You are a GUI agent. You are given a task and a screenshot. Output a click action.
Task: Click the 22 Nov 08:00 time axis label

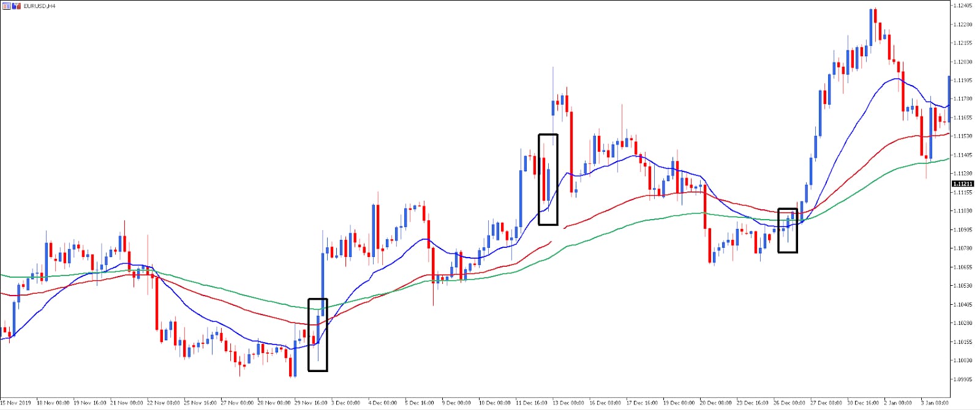pos(163,403)
